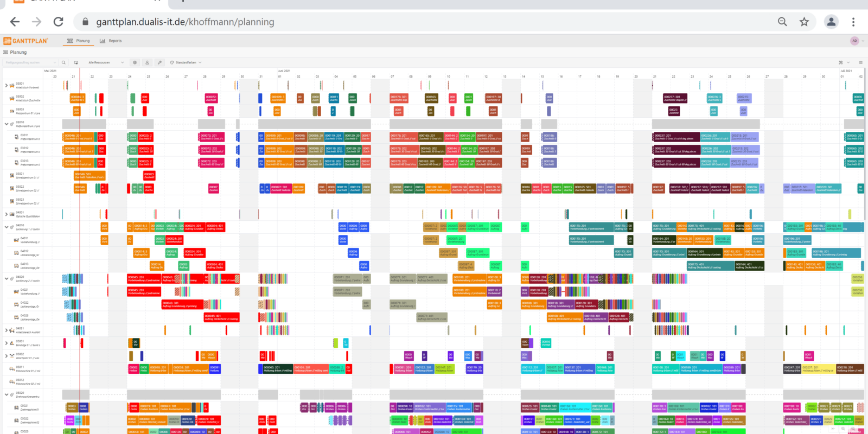Screen dimensions: 868x434
Task: Click the 03021 Schneidzentrum 01 icon
Action: click(12, 175)
